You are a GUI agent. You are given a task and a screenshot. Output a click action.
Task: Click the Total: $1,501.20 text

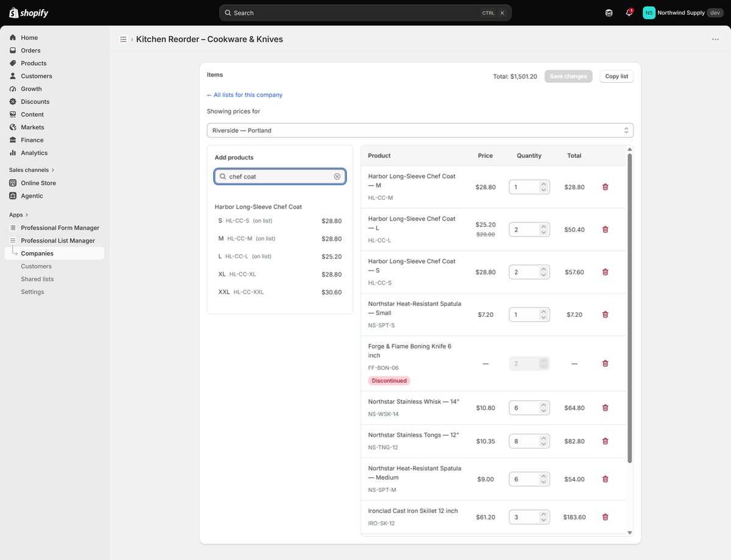pyautogui.click(x=515, y=77)
